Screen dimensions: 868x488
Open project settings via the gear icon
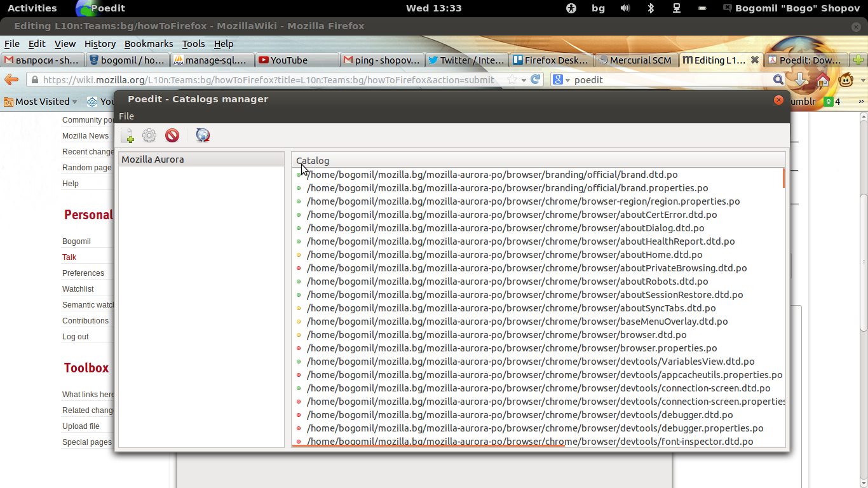point(149,135)
